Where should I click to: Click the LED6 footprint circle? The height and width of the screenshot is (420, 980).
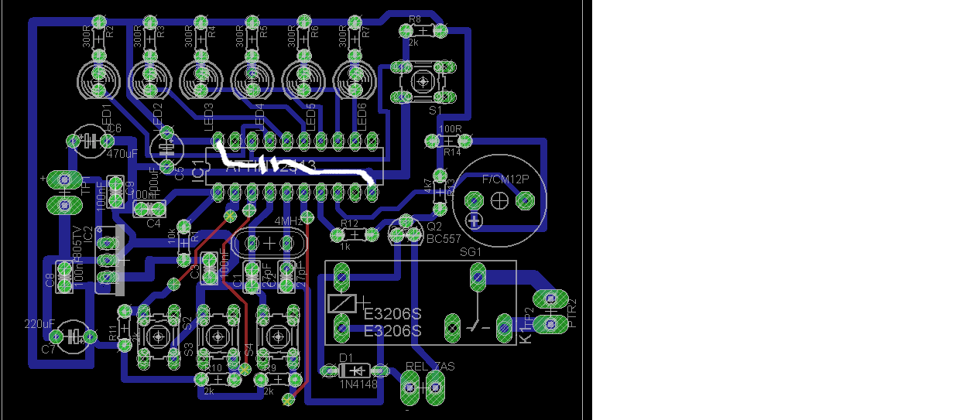(x=354, y=80)
